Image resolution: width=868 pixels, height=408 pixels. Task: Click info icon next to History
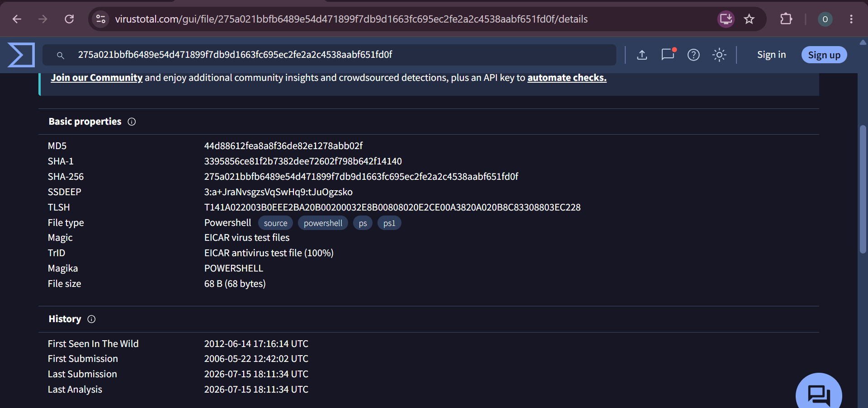[x=91, y=319]
